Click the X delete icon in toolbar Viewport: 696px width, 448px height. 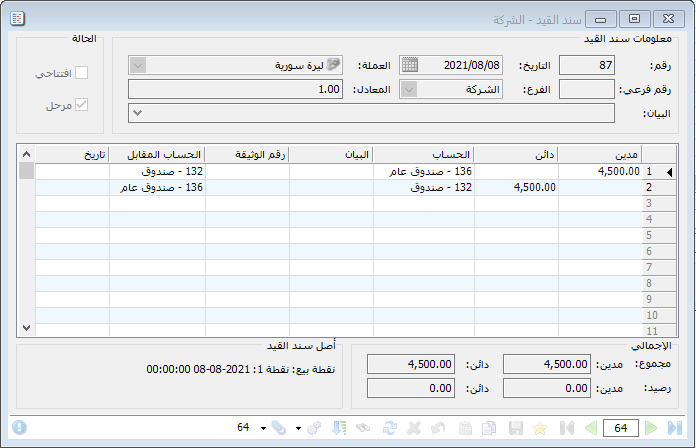[414, 428]
